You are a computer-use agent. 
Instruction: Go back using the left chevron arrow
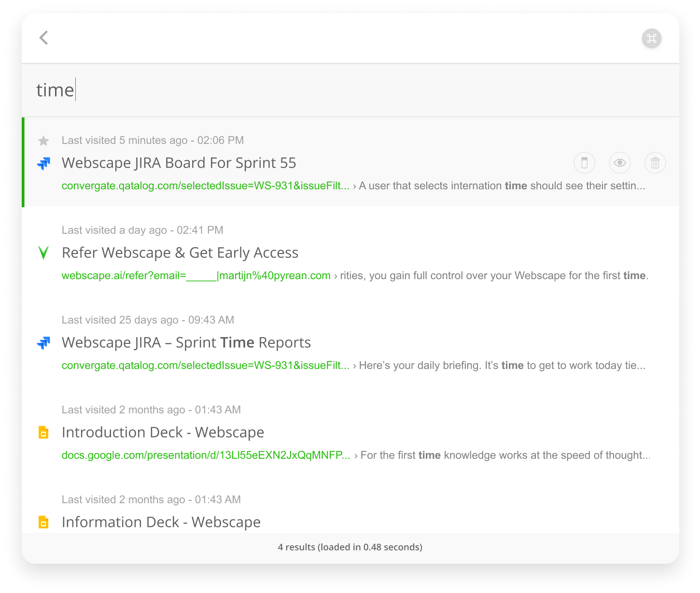pos(44,38)
